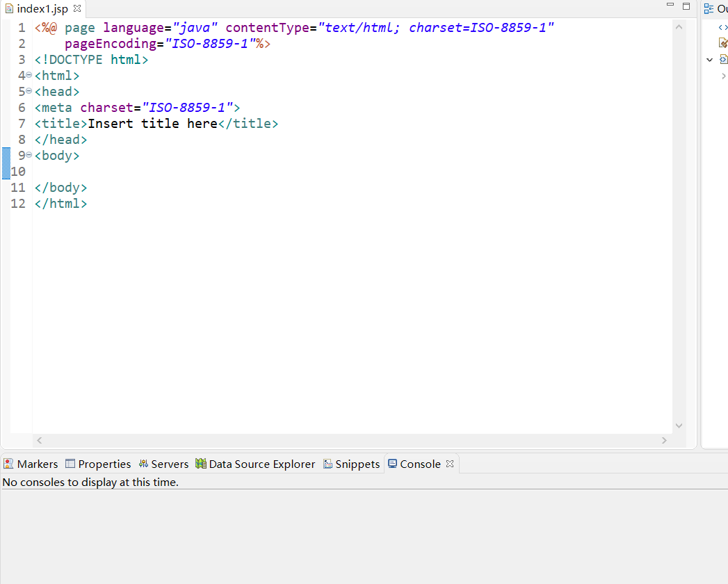Switch to the Properties tab

point(99,464)
